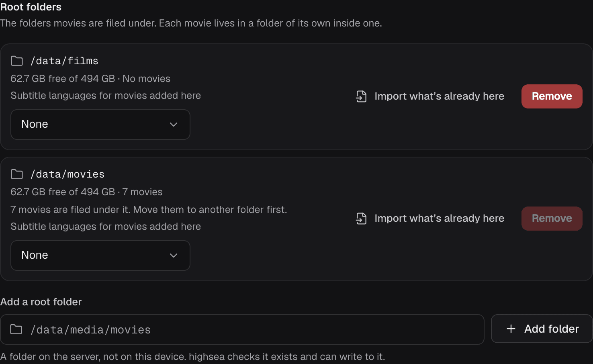Click the '7 movies are filed under it' warning

pyautogui.click(x=149, y=210)
